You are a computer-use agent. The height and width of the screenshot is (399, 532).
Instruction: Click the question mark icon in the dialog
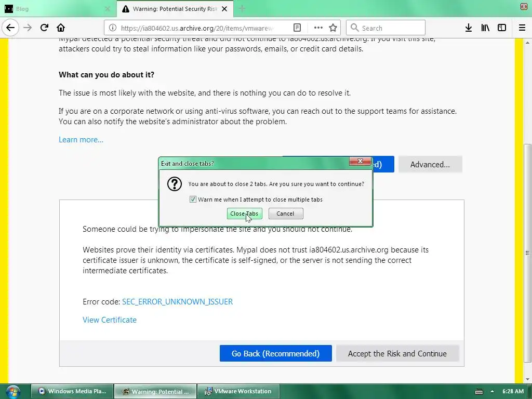point(175,184)
